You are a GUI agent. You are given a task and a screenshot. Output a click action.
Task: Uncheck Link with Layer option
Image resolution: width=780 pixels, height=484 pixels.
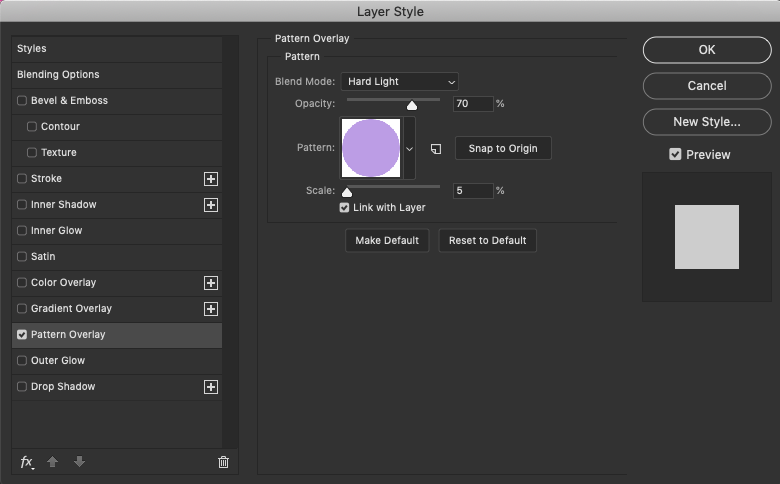point(344,207)
